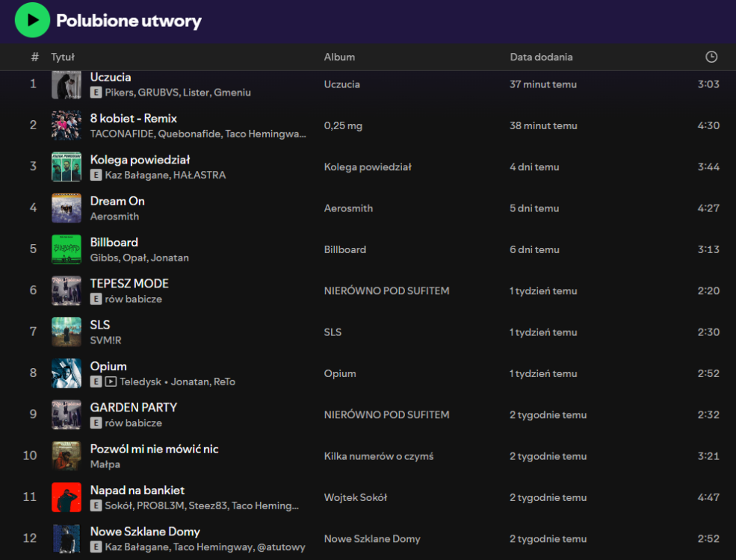Open artists Kaz Bałagane, HAŁASTRA
This screenshot has width=736, height=560.
tap(165, 175)
